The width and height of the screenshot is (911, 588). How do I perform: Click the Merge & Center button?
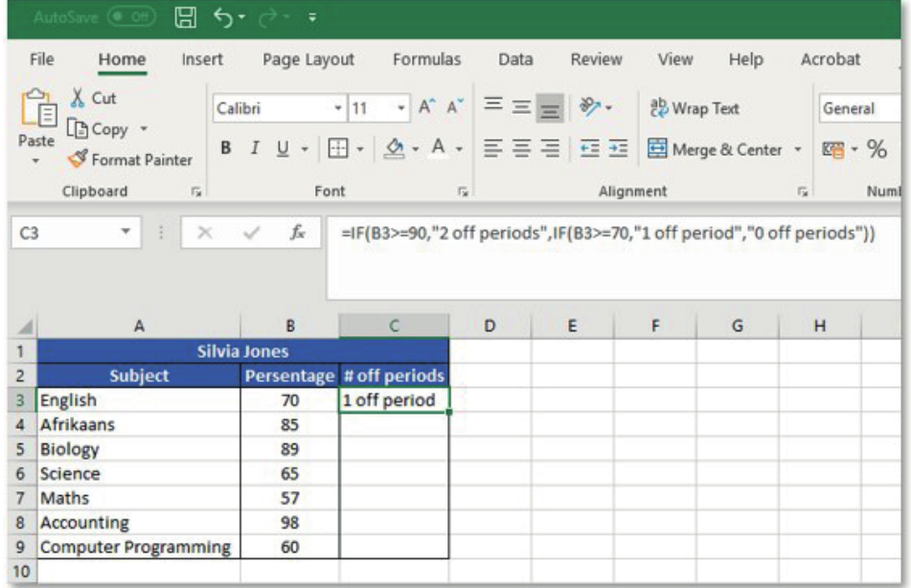716,149
